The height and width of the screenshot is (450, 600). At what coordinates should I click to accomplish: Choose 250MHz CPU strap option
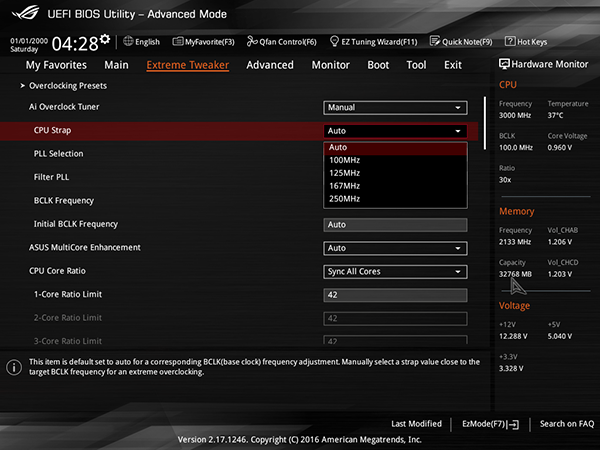tap(395, 199)
